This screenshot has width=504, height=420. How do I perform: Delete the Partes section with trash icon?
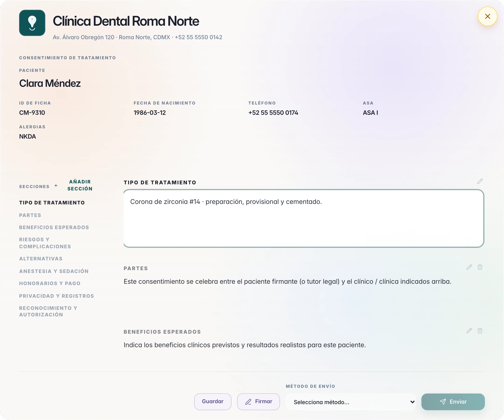pyautogui.click(x=480, y=267)
